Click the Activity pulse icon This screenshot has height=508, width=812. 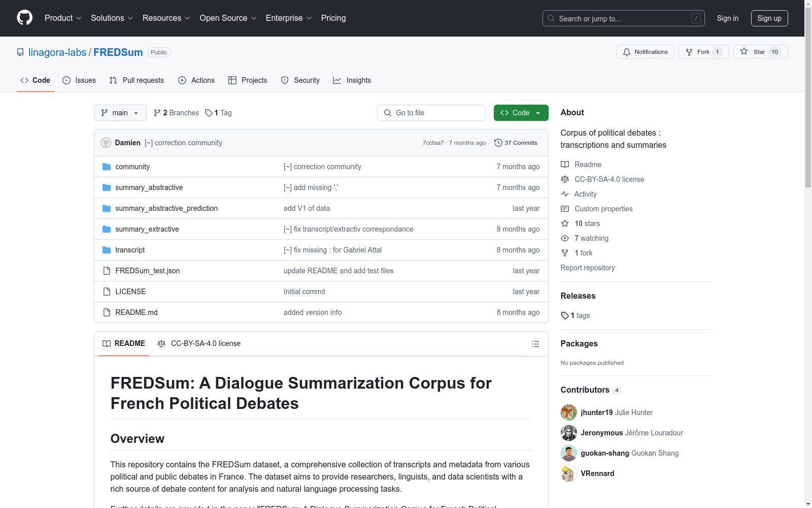click(x=565, y=194)
